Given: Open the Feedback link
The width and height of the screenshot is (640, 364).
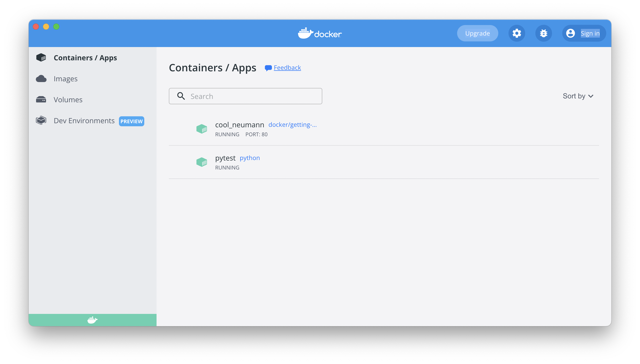Looking at the screenshot, I should (x=287, y=68).
